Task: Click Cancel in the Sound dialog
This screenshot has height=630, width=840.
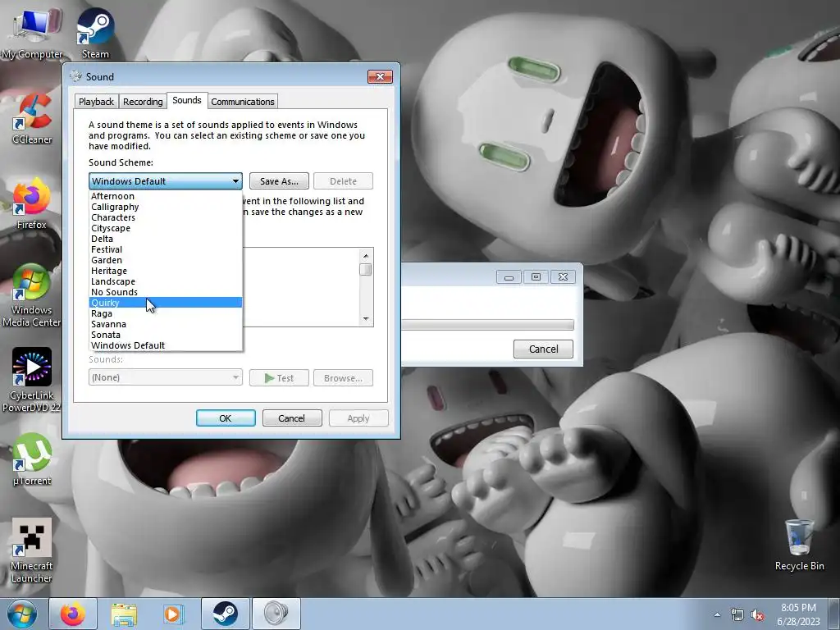Action: point(291,418)
